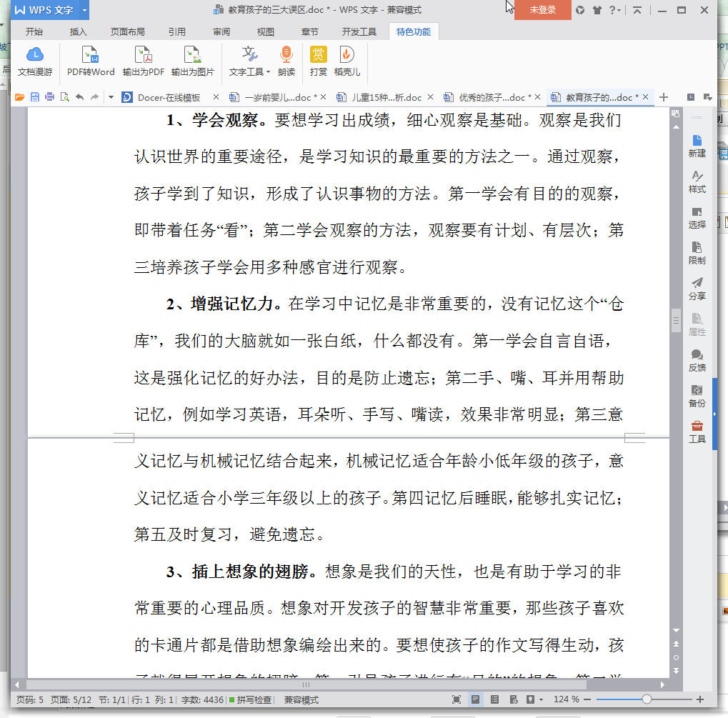Click the zoom slider handle
Image resolution: width=728 pixels, height=718 pixels.
tap(647, 699)
